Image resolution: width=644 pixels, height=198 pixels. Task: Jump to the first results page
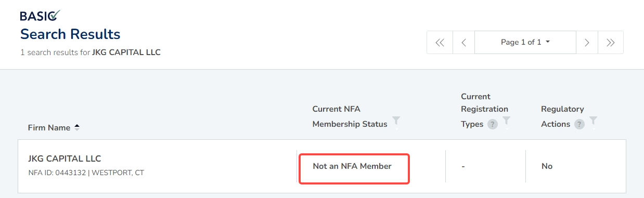[440, 43]
